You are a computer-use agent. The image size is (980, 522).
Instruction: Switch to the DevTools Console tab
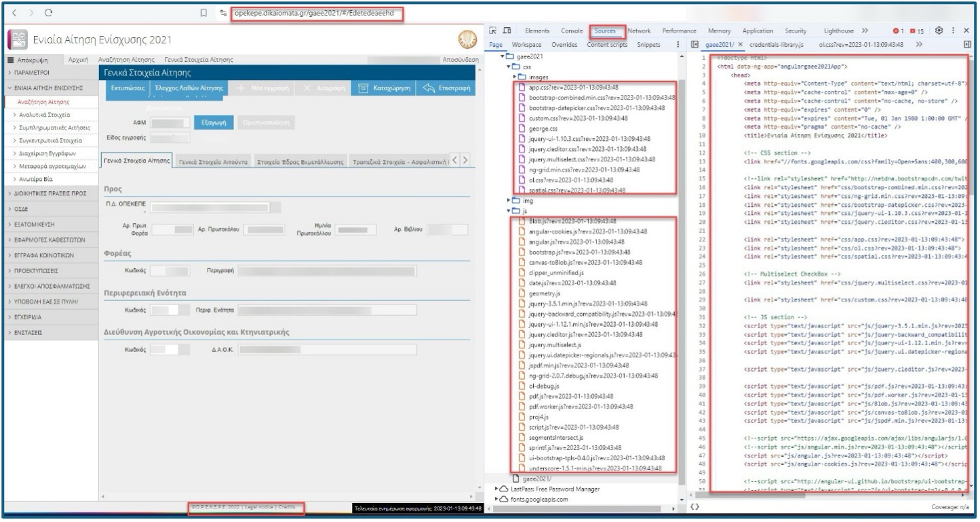[x=571, y=32]
